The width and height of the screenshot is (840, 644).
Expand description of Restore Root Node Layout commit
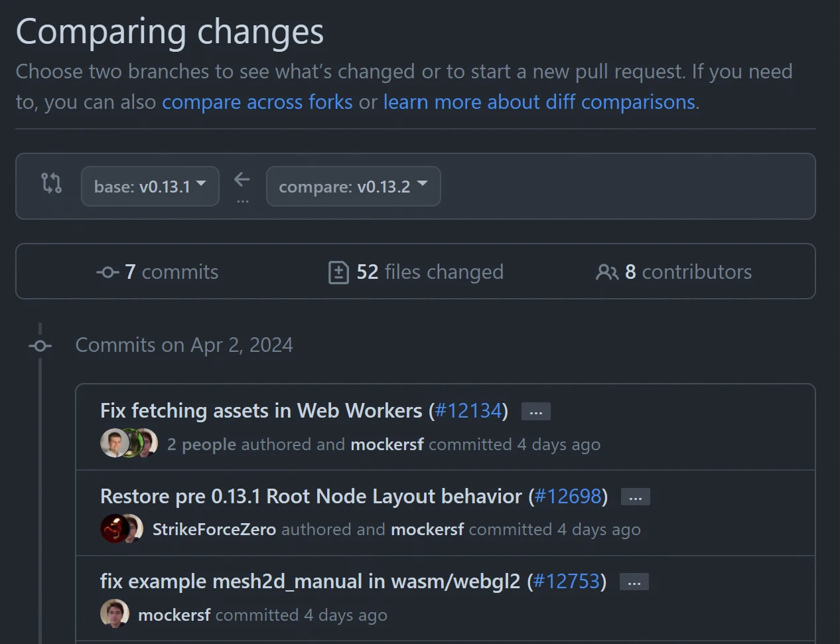pos(635,497)
